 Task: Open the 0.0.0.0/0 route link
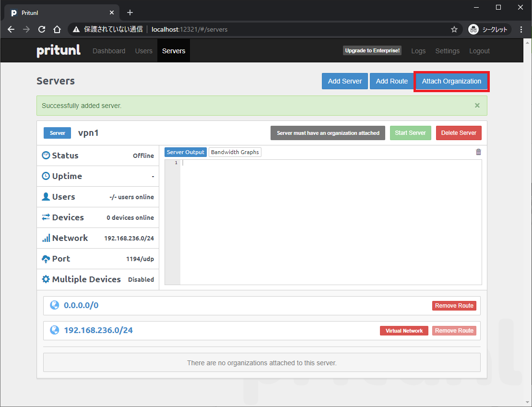(x=81, y=305)
